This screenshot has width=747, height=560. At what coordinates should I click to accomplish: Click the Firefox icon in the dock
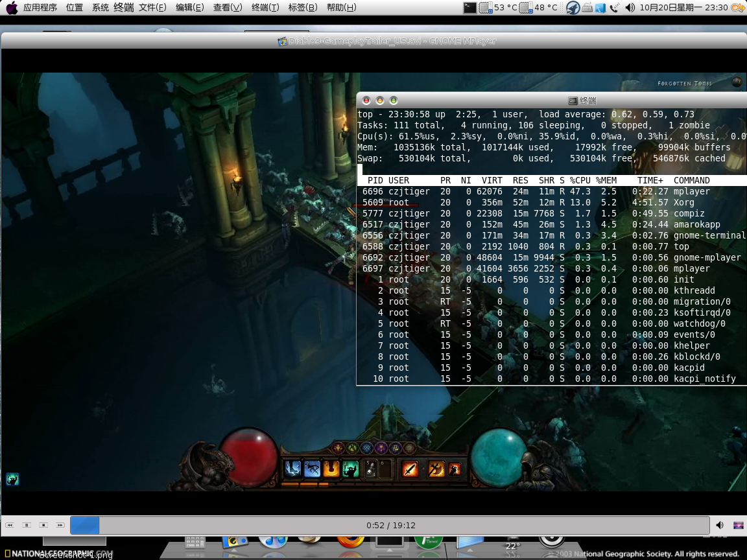coord(350,541)
